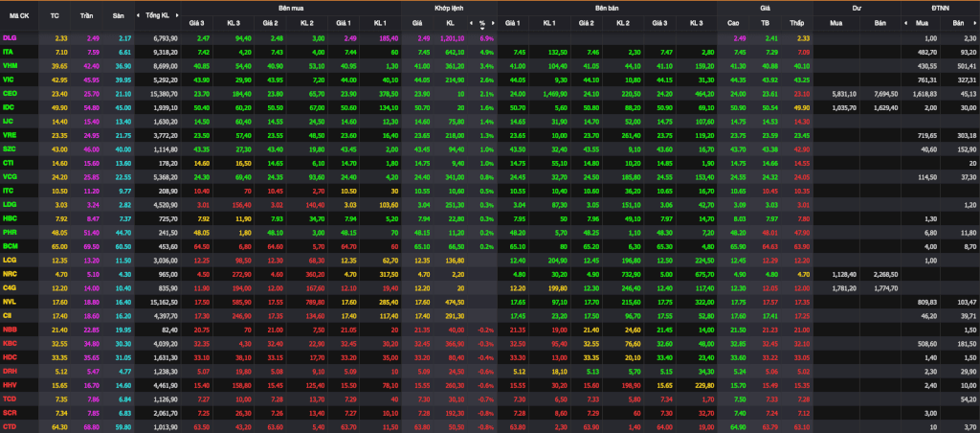Viewport: 980px width, 433px height.
Task: Click TB column header under Giá
Action: click(765, 23)
